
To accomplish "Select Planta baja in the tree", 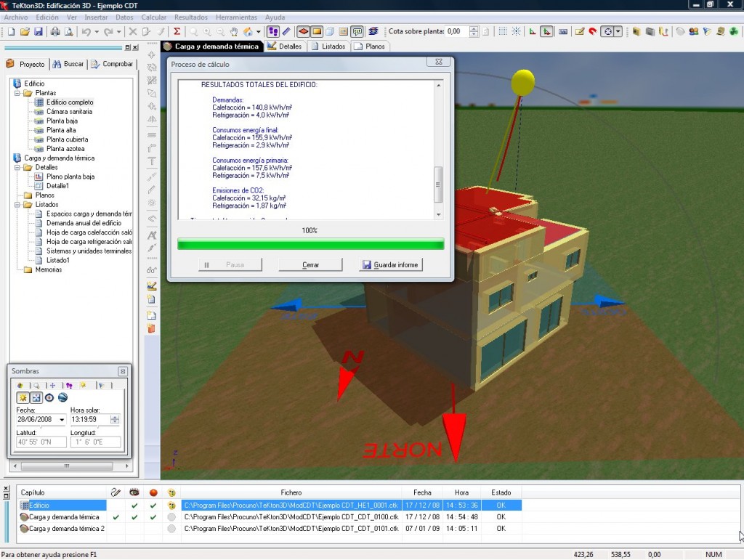I will point(62,121).
